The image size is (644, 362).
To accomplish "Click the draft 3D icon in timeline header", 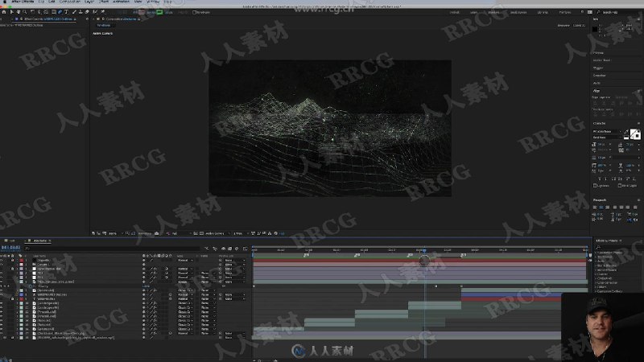I will point(215,248).
